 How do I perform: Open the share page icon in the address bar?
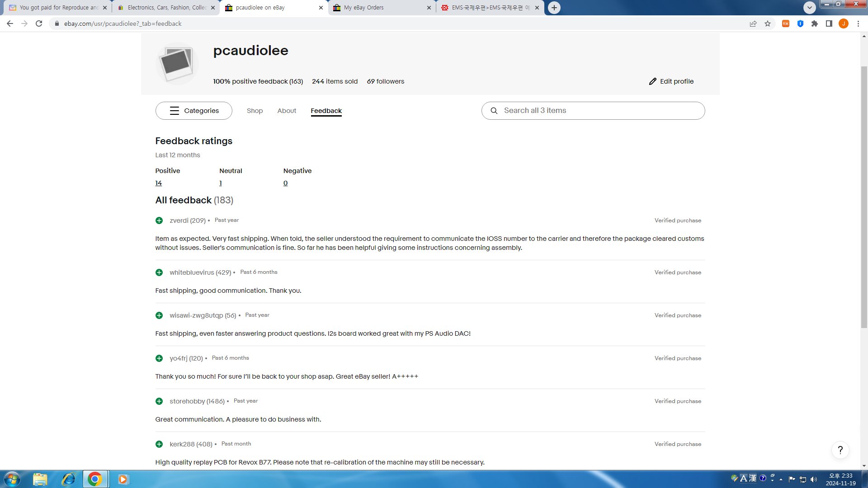click(753, 23)
